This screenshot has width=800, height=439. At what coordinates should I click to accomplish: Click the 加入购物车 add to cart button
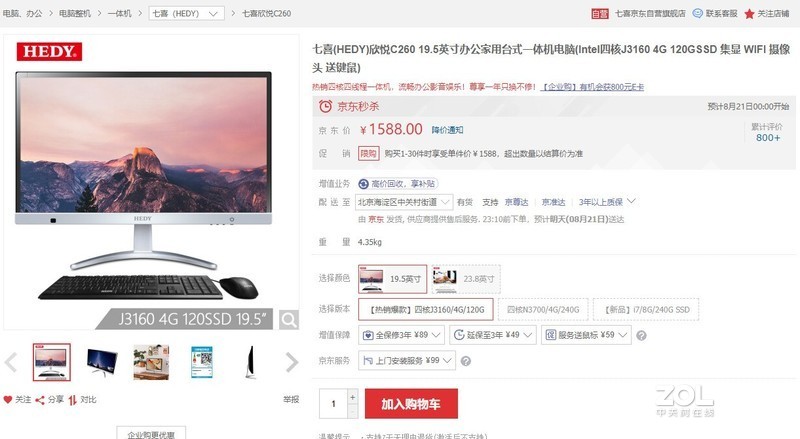click(411, 404)
